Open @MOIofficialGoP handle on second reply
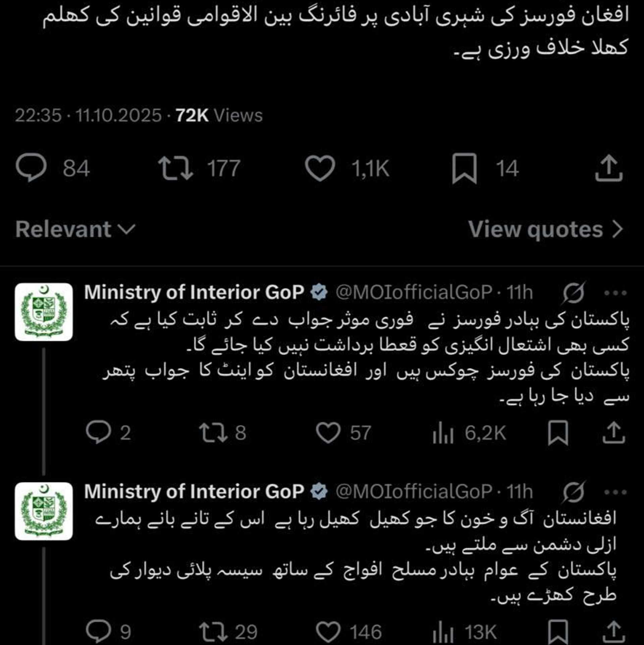The width and height of the screenshot is (644, 645). [414, 492]
